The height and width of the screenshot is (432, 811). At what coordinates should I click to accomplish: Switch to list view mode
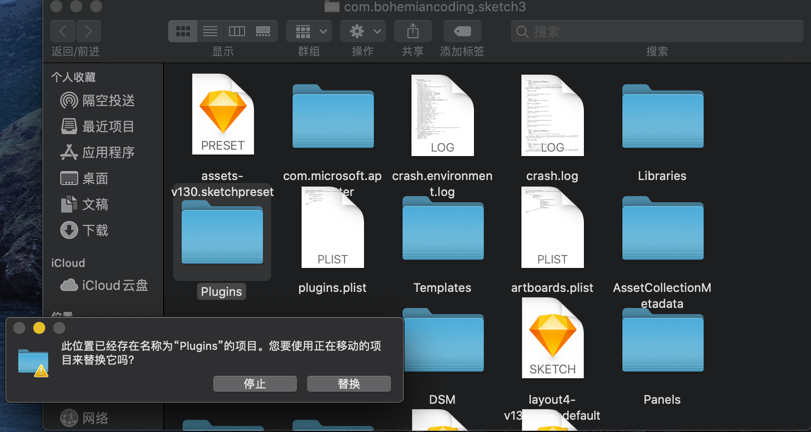pyautogui.click(x=210, y=32)
